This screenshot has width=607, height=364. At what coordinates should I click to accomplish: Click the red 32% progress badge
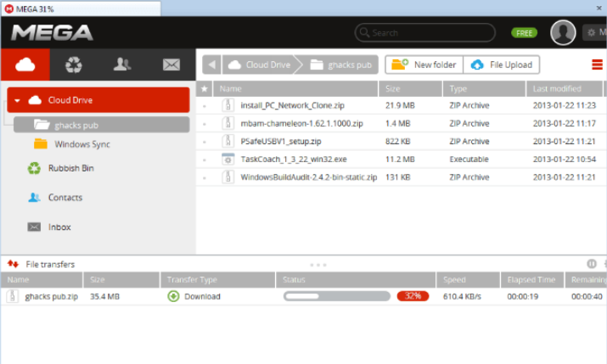tap(413, 296)
